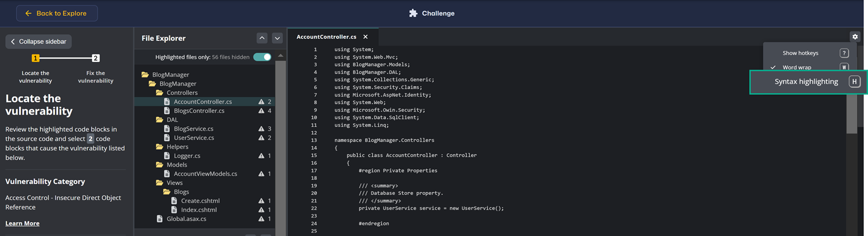
Task: Click the Global.asax.cs file icon
Action: click(159, 219)
